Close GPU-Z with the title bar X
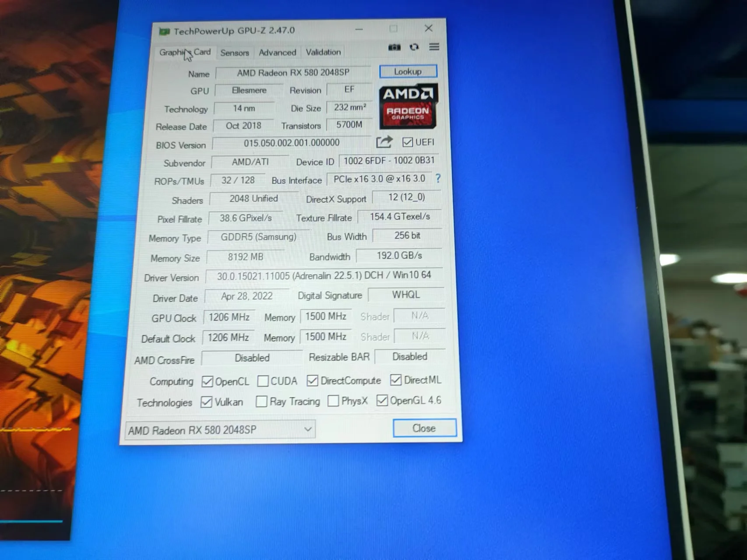 (x=429, y=28)
